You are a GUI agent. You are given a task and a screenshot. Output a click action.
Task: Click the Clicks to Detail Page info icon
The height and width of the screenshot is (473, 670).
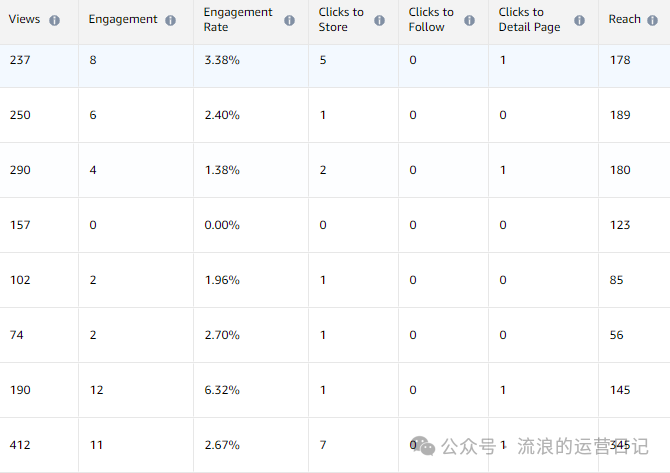coord(576,20)
